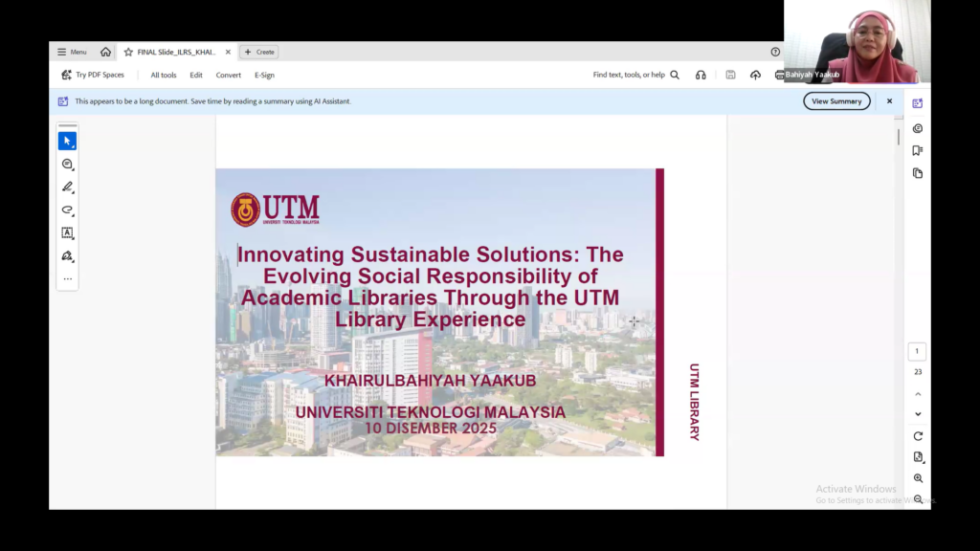Open the AI Assistant panel icon
Screen dimensions: 980x551
tap(918, 103)
